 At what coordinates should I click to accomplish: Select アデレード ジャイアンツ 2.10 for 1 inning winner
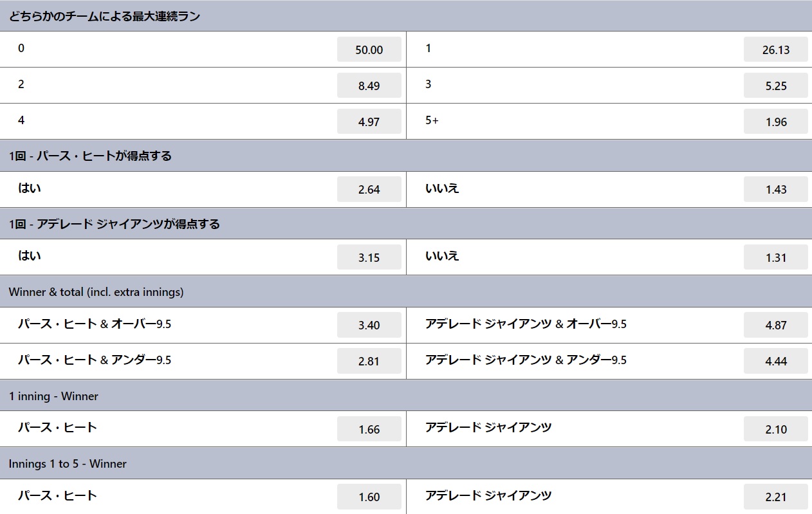[776, 429]
